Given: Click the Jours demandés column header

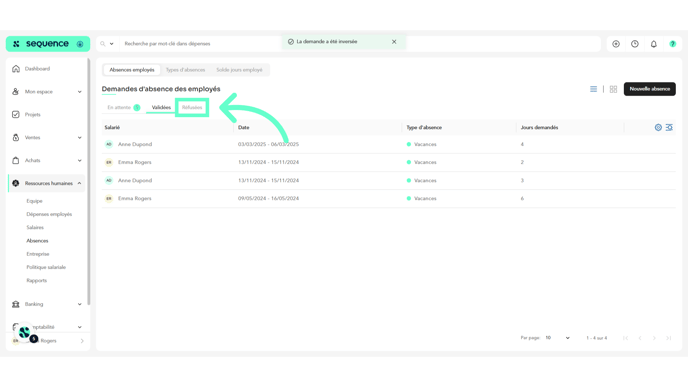Looking at the screenshot, I should point(539,127).
